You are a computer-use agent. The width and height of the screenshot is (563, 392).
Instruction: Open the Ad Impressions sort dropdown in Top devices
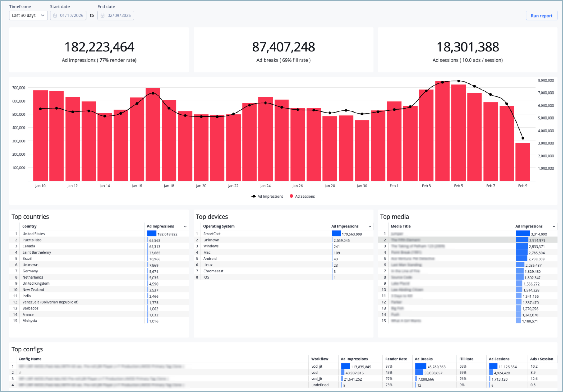[370, 226]
